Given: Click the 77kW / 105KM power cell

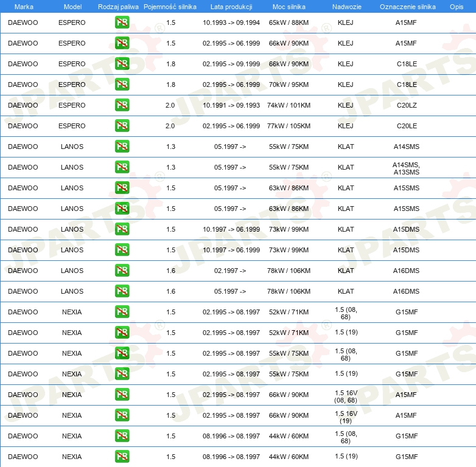Looking at the screenshot, I should (x=289, y=126).
